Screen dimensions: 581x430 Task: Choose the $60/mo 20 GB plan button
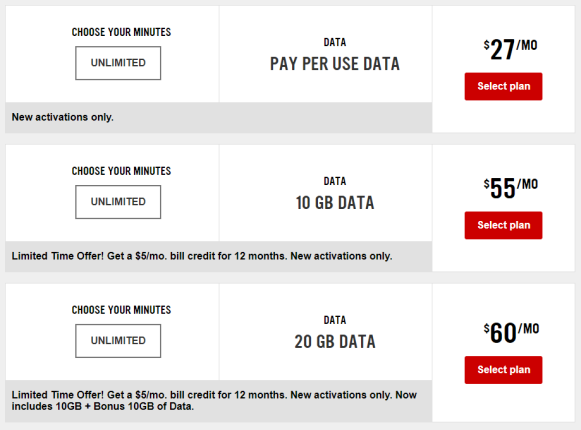[503, 370]
